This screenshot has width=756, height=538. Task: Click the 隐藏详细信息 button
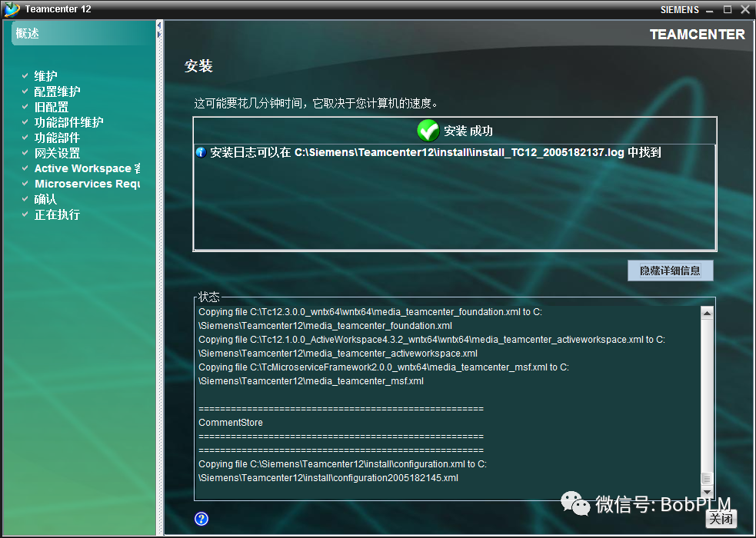click(670, 271)
